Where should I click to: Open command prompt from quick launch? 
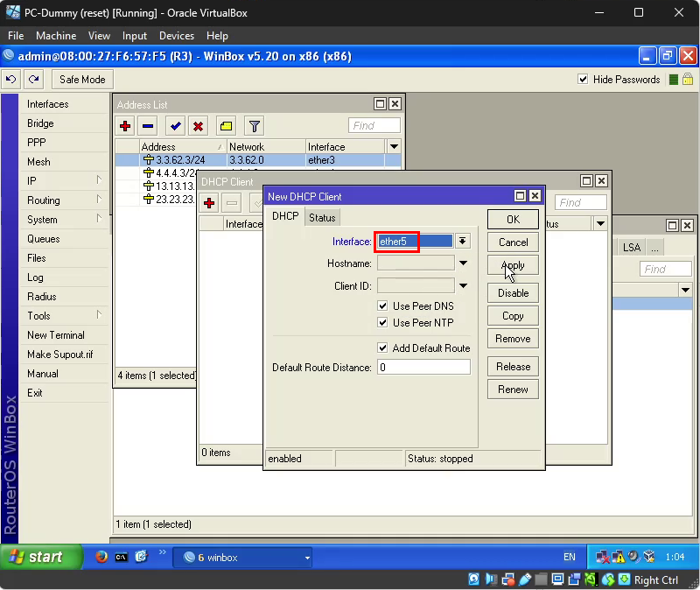pyautogui.click(x=121, y=557)
